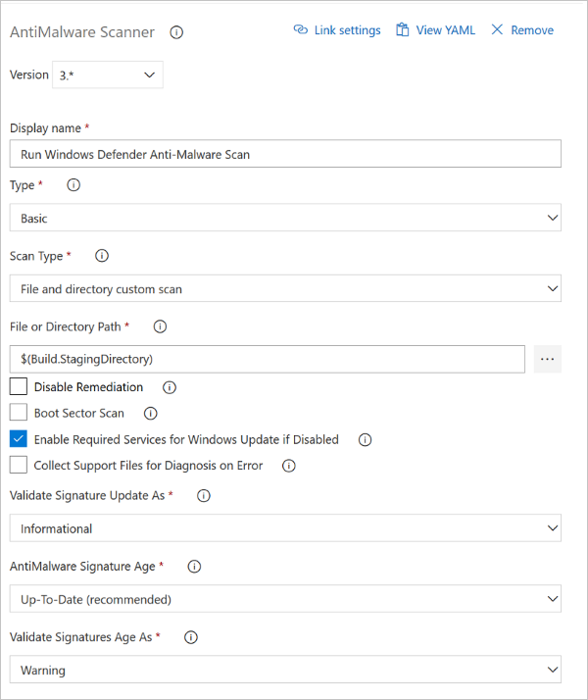Uncheck Enable Required Services for Windows Update
The image size is (588, 700).
pos(19,439)
